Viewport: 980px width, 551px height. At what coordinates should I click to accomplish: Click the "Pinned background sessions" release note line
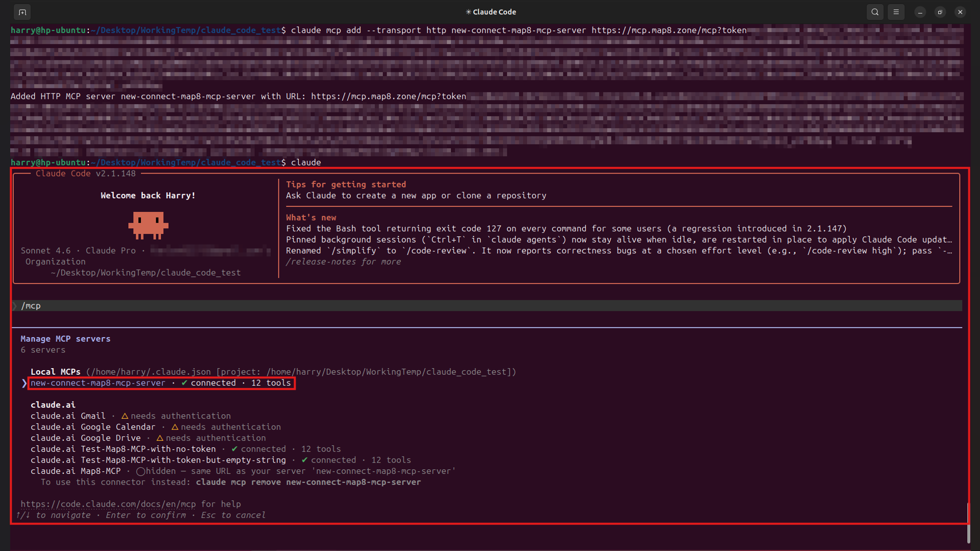(x=619, y=239)
